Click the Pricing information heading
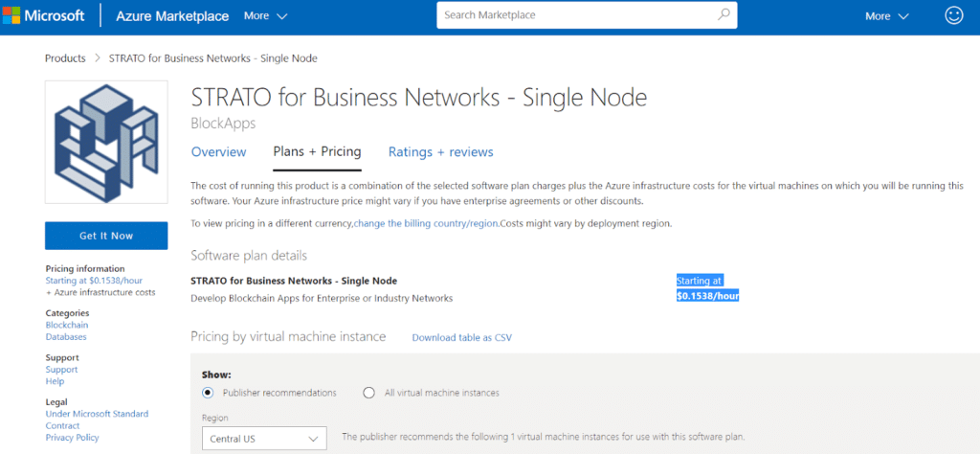This screenshot has height=454, width=980. point(85,269)
